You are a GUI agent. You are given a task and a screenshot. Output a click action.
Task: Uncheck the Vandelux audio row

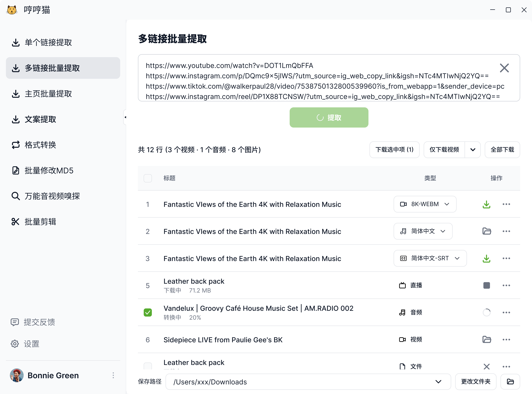148,312
